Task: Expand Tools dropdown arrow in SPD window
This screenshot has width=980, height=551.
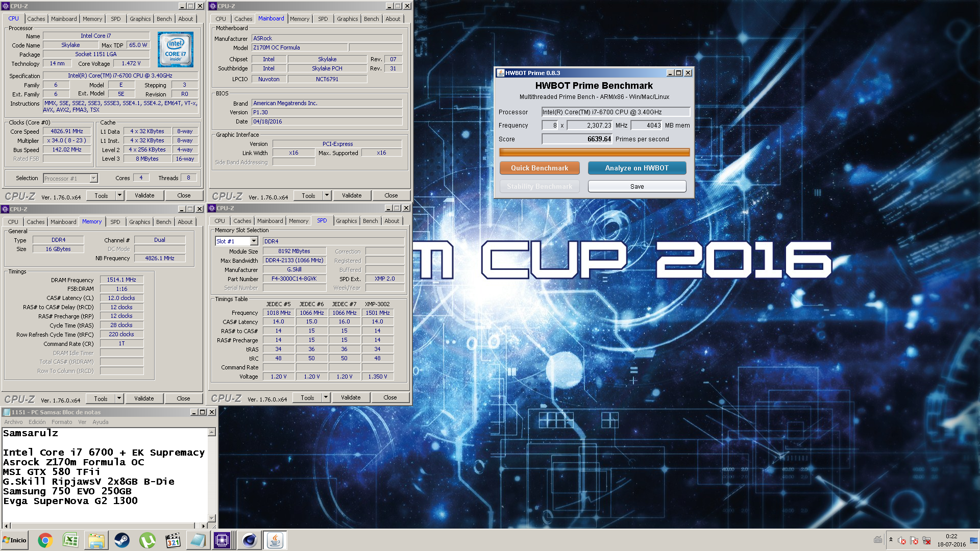Action: tap(326, 397)
